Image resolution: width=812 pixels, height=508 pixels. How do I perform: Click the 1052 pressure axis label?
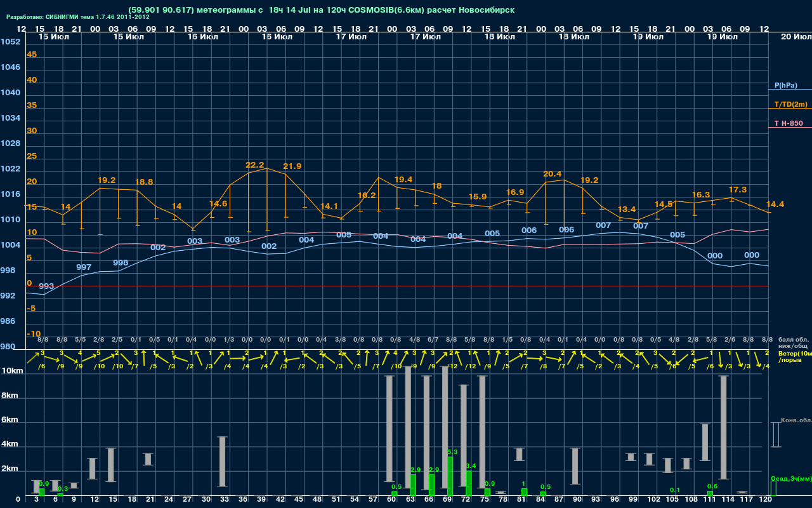(x=10, y=42)
